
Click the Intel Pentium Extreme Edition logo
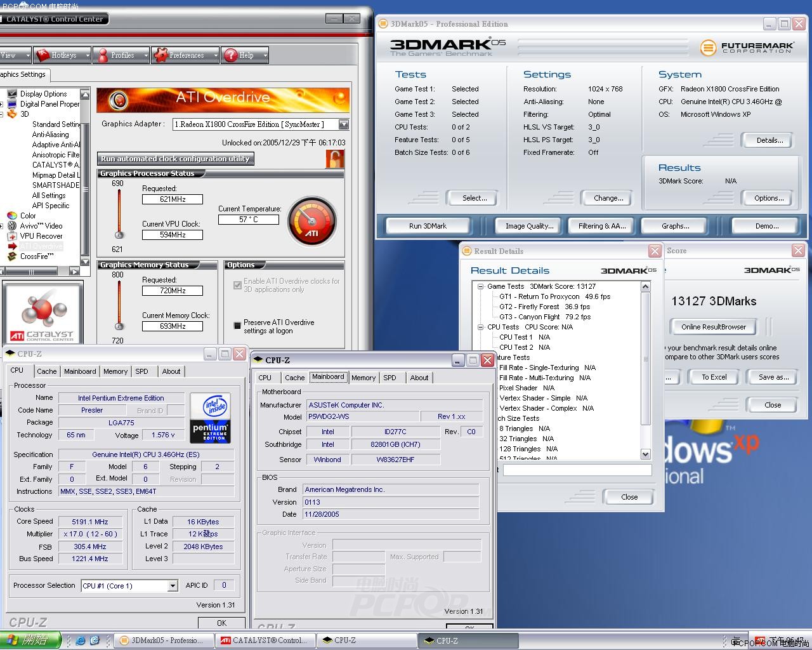click(210, 418)
